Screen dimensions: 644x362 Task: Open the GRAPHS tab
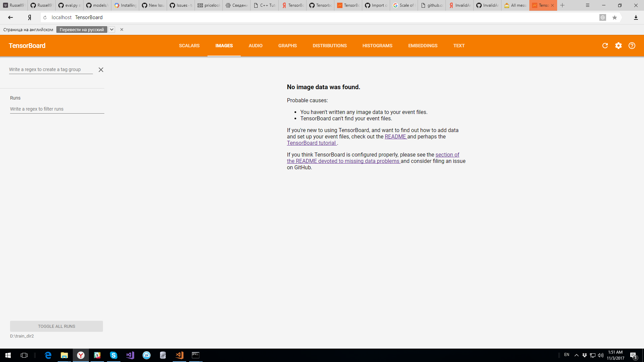[x=287, y=46]
